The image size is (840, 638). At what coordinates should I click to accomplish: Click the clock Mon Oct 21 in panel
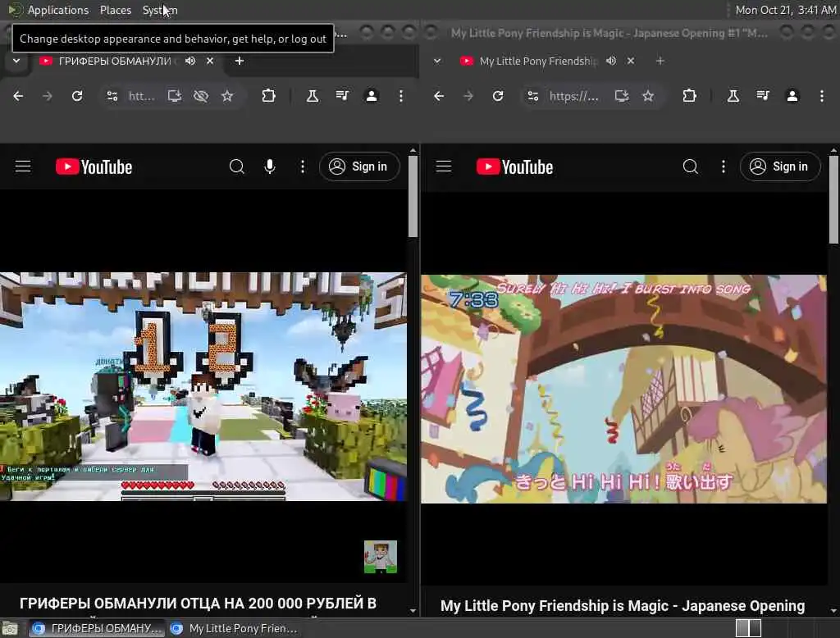pos(785,10)
